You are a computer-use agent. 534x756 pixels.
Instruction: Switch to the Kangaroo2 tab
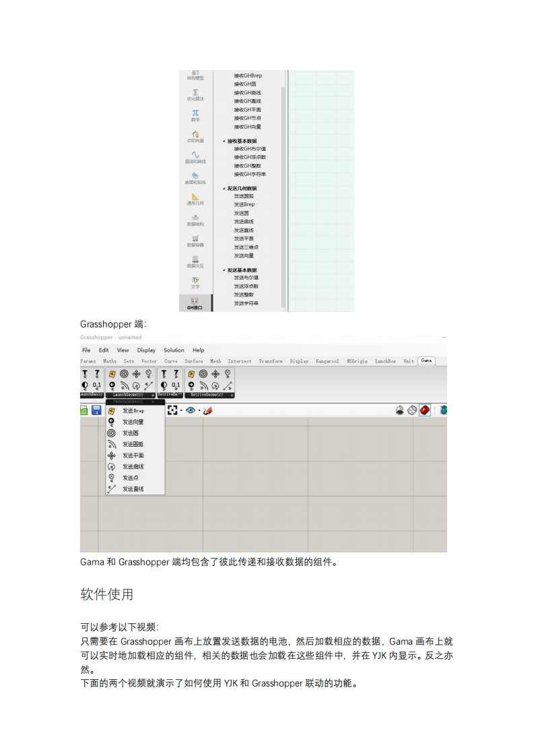(x=327, y=361)
